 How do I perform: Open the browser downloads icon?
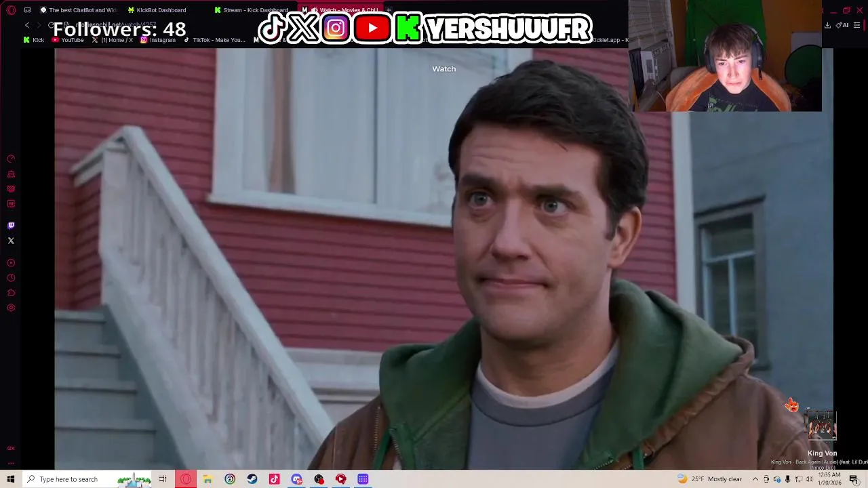coord(827,25)
